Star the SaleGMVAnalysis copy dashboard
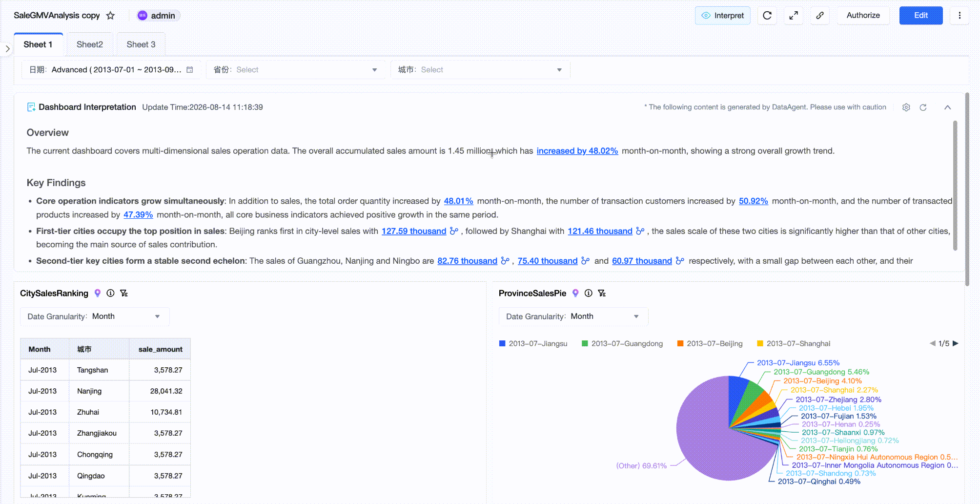 [110, 16]
